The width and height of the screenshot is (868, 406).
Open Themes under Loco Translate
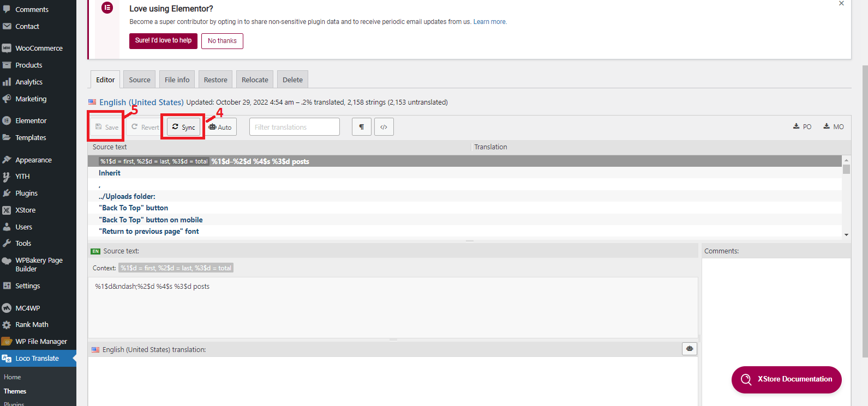tap(15, 391)
